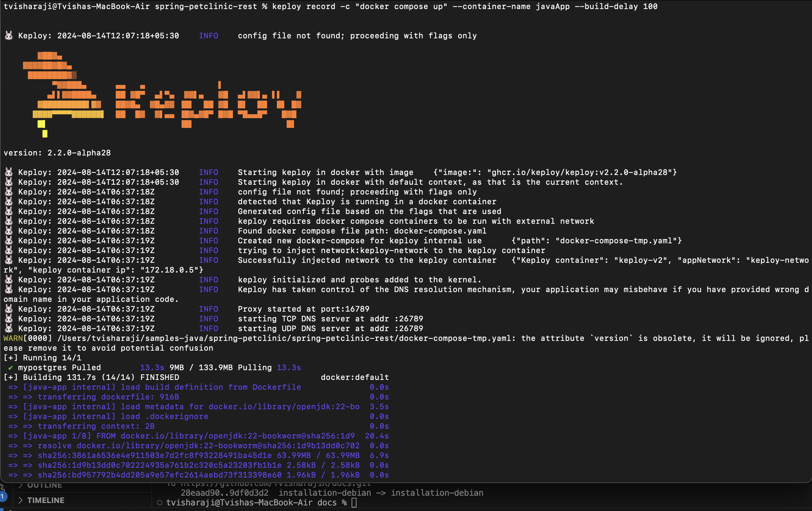This screenshot has width=812, height=511.
Task: Click the '28eaad90..9df0d3d2' commit range text
Action: 225,493
